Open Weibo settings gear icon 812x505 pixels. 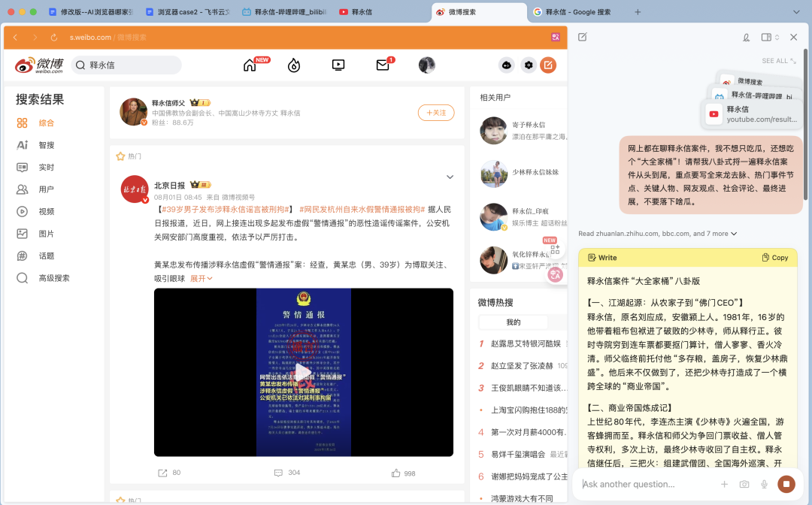tap(528, 65)
